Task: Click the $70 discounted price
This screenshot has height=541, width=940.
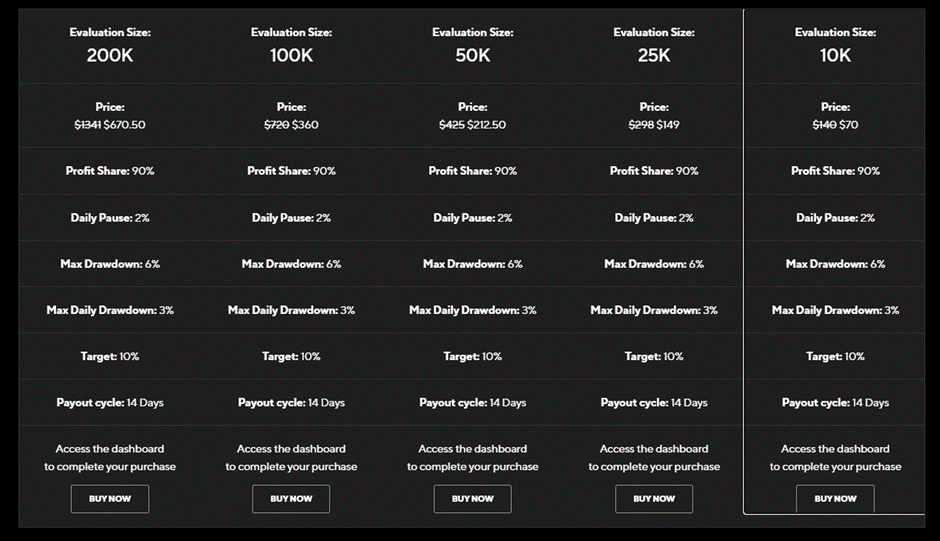Action: click(x=848, y=125)
